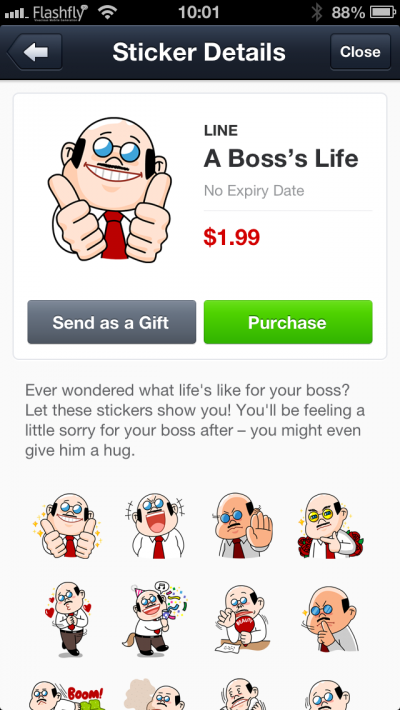Viewport: 400px width, 710px height.
Task: Select the boss with roses sticker
Action: coord(330,526)
